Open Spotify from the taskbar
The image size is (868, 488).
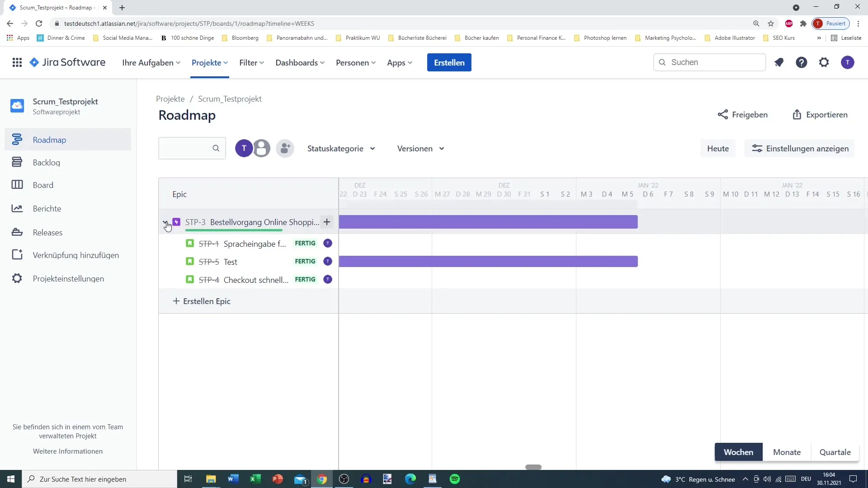click(455, 479)
